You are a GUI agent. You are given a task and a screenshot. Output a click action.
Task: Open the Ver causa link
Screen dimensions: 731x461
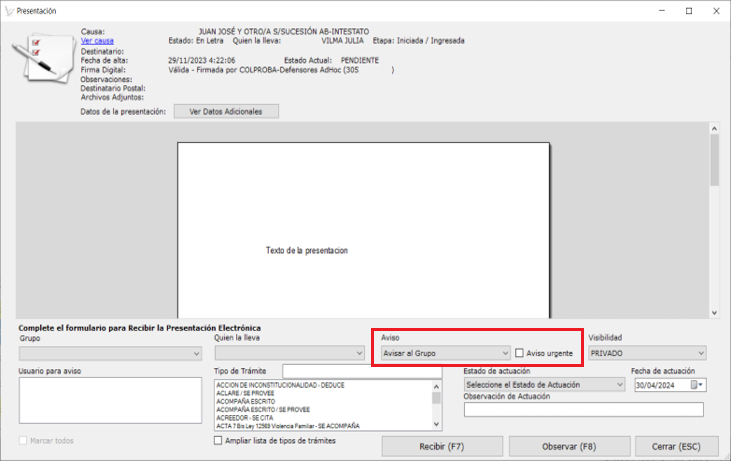coord(98,41)
